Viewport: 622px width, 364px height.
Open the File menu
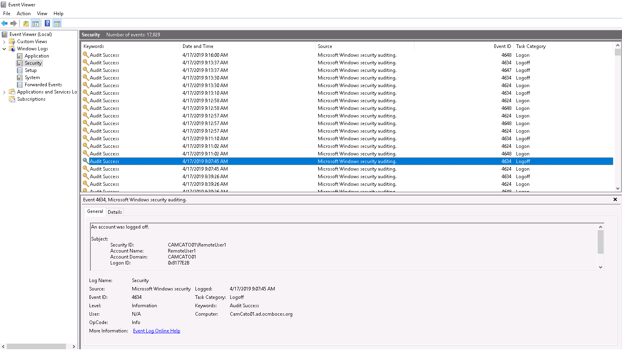7,14
